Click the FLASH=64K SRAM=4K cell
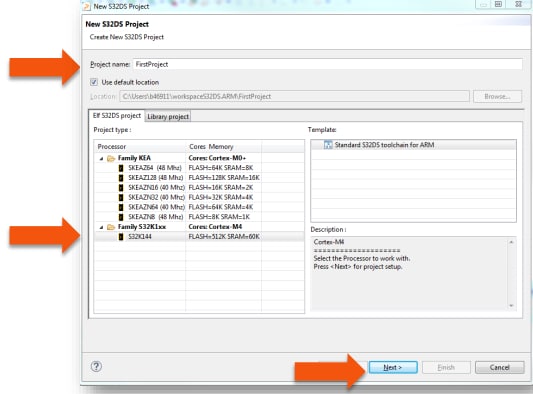 tap(221, 207)
